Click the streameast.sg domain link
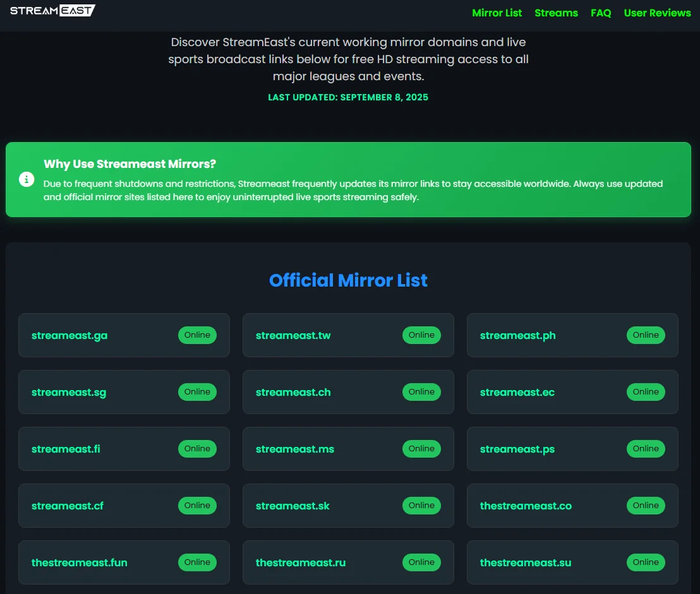The height and width of the screenshot is (594, 700). point(69,392)
